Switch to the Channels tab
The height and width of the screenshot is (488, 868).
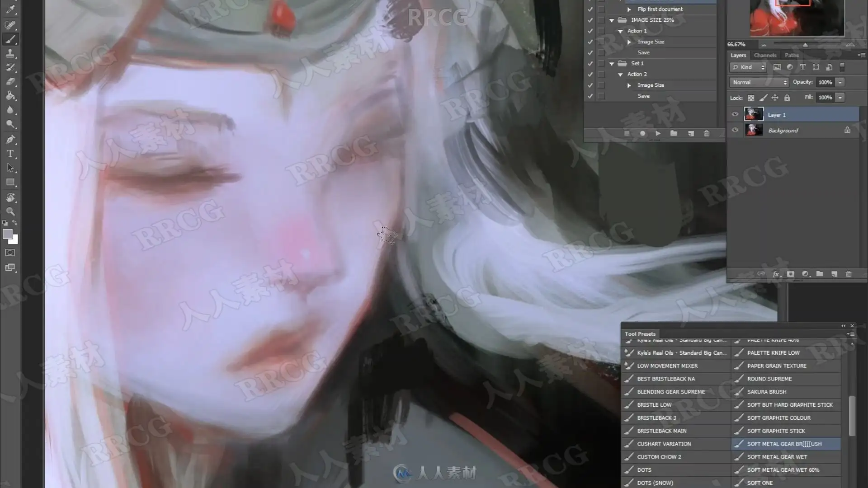(765, 55)
